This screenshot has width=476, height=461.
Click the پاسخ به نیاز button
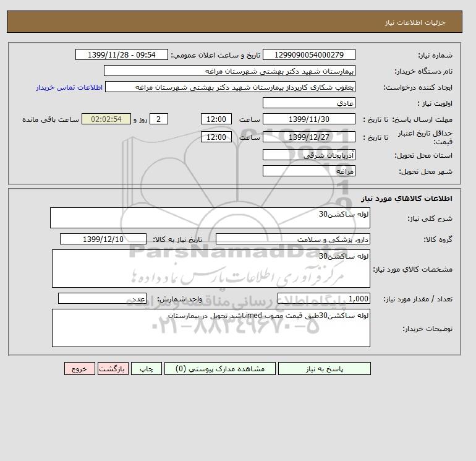coord(324,368)
